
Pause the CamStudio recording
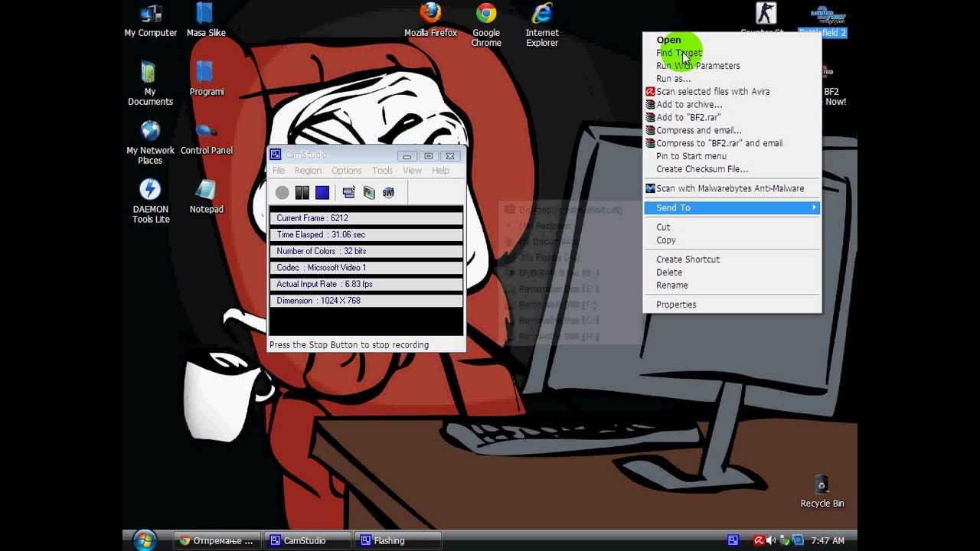(x=302, y=193)
